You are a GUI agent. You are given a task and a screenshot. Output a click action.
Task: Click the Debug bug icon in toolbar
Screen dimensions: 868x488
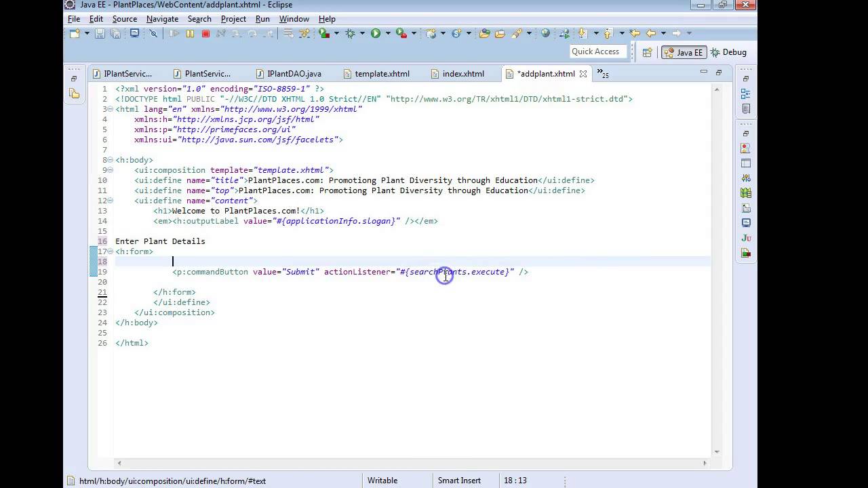(350, 33)
